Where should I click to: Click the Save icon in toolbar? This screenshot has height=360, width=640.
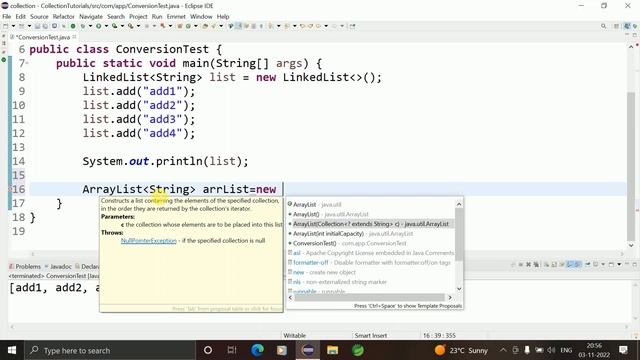coord(37,26)
